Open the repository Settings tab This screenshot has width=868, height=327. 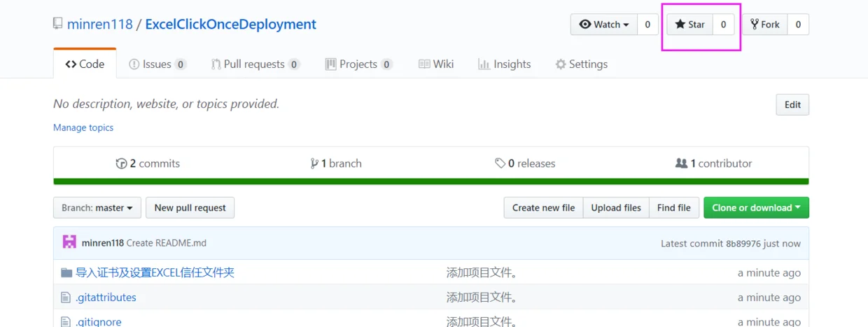[x=582, y=64]
